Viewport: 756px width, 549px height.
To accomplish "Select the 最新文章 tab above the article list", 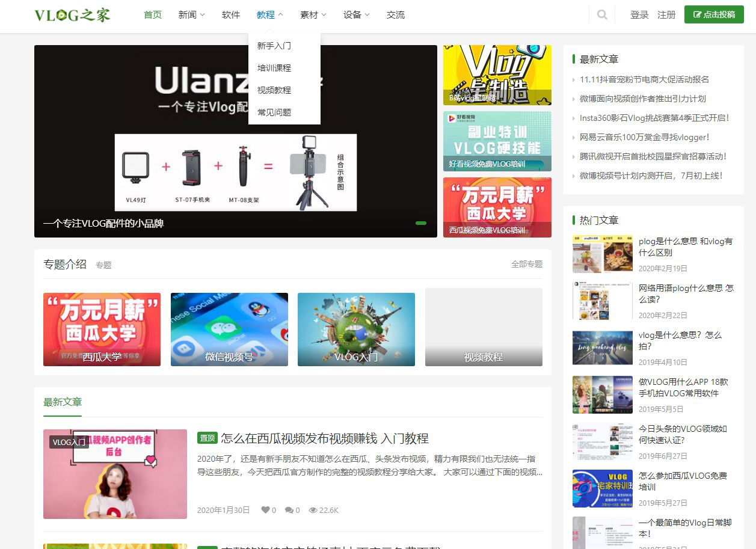I will pos(63,402).
